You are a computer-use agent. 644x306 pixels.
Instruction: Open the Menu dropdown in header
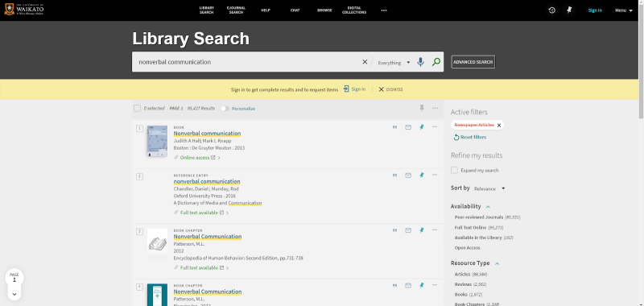[623, 10]
